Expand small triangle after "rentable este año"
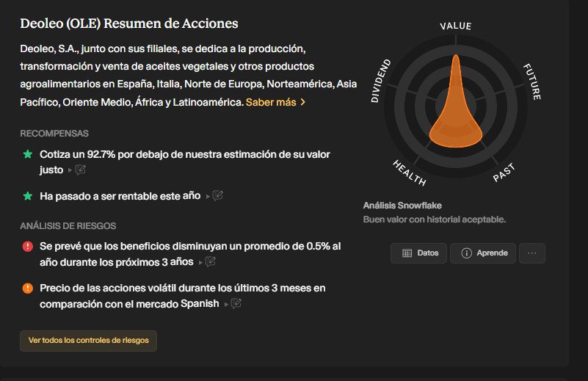 point(208,197)
